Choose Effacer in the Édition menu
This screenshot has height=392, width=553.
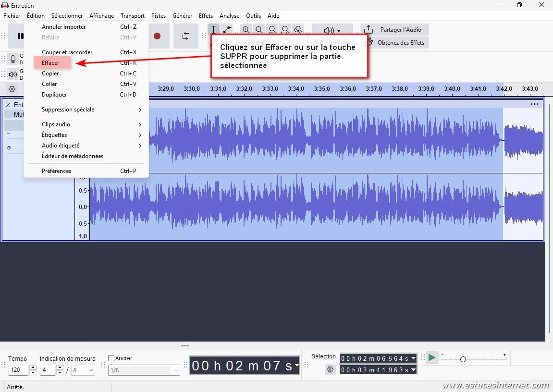(51, 63)
